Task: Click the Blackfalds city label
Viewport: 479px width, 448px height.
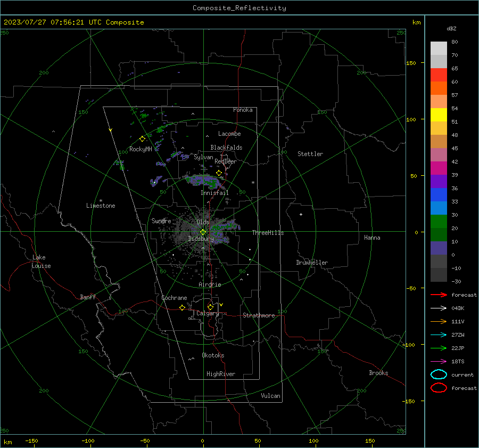Action: click(x=226, y=148)
